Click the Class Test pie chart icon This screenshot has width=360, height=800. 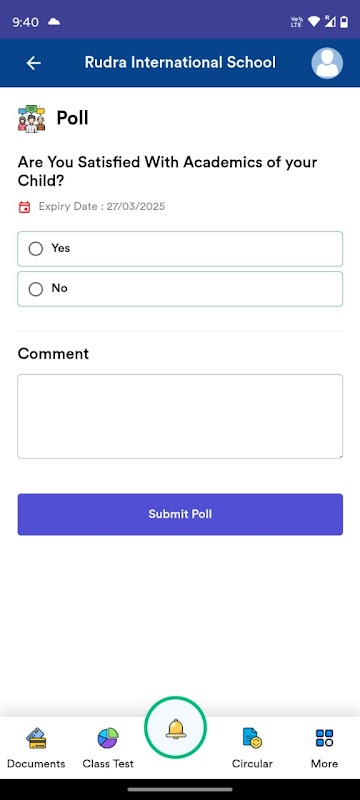108,738
